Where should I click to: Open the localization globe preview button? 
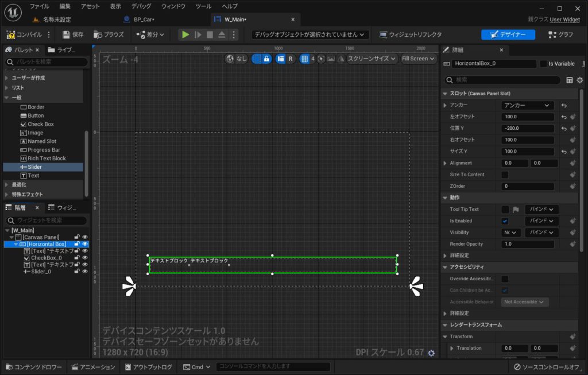click(230, 59)
